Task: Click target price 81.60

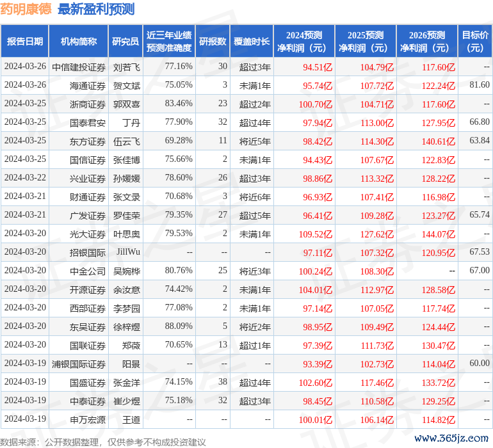Action: coord(480,85)
